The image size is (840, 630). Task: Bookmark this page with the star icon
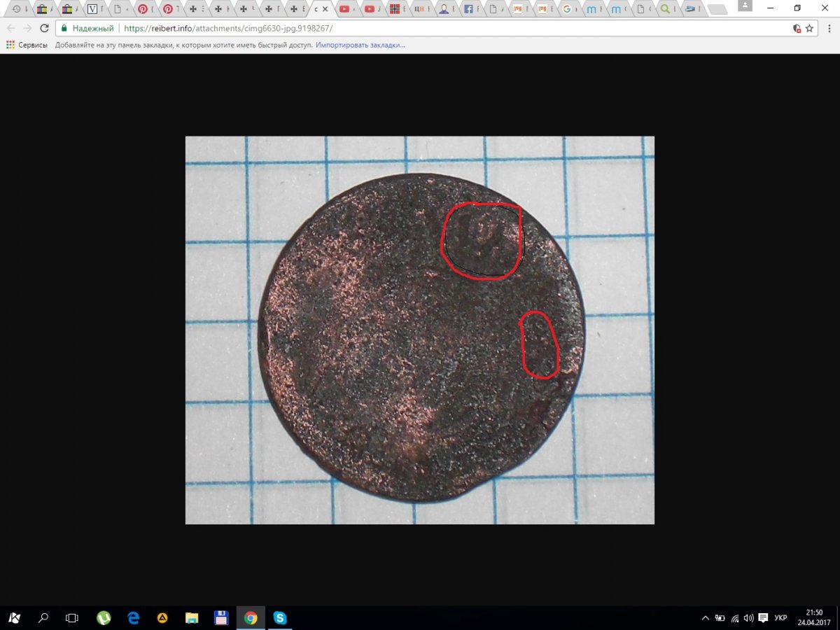[809, 29]
